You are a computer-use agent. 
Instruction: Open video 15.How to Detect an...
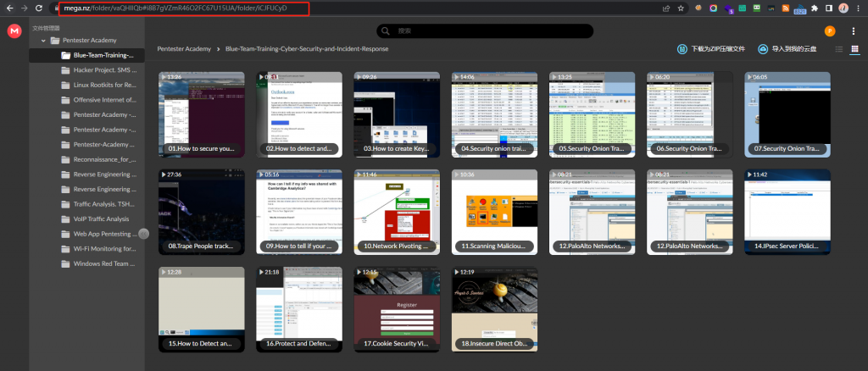pos(202,310)
